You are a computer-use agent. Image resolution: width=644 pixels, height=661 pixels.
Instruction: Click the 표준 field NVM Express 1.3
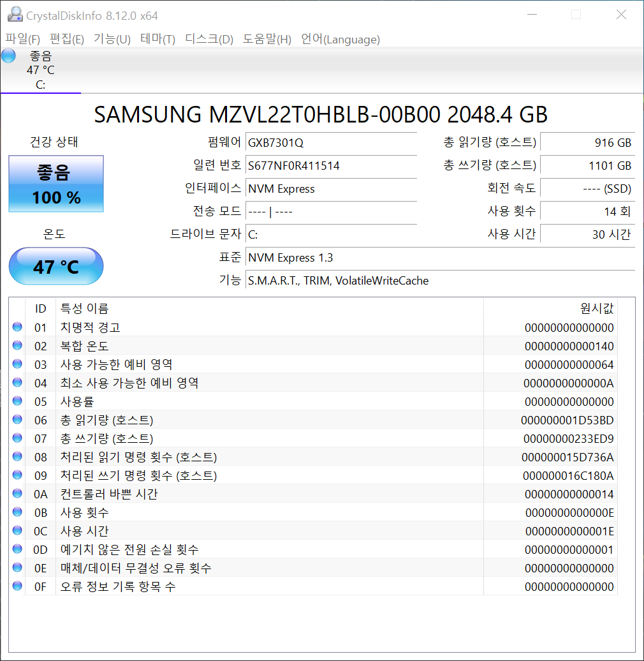pyautogui.click(x=440, y=257)
